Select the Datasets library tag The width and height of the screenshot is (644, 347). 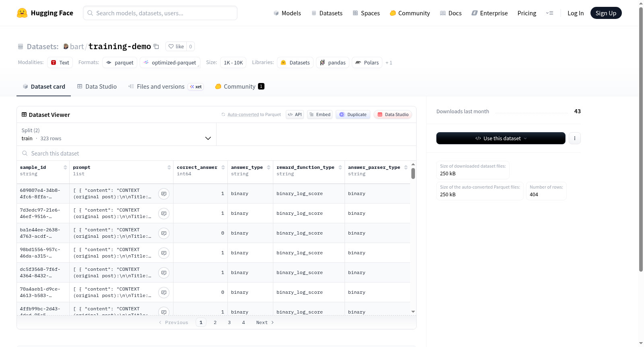coord(295,62)
